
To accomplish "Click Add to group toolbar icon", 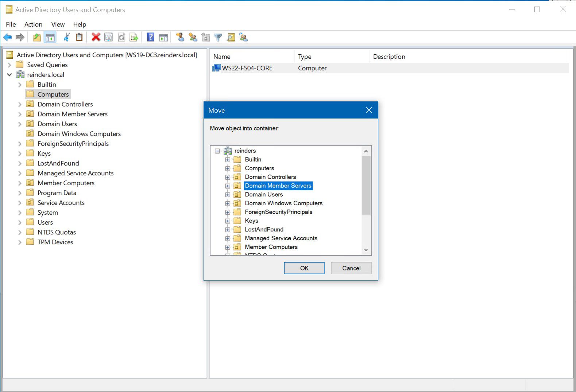I will click(x=243, y=37).
